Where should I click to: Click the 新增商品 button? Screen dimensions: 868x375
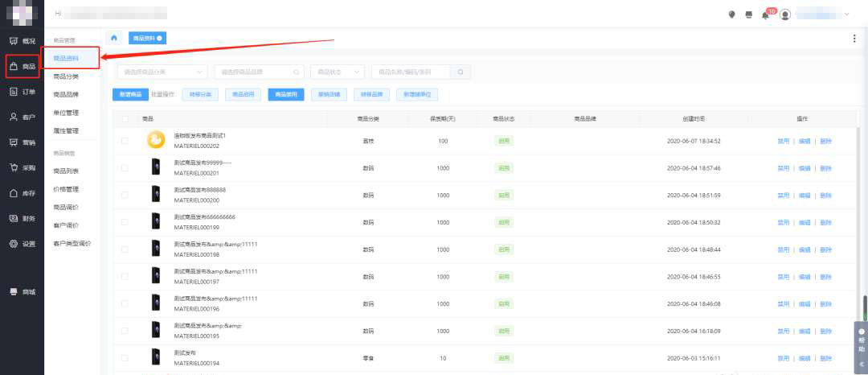(x=129, y=94)
